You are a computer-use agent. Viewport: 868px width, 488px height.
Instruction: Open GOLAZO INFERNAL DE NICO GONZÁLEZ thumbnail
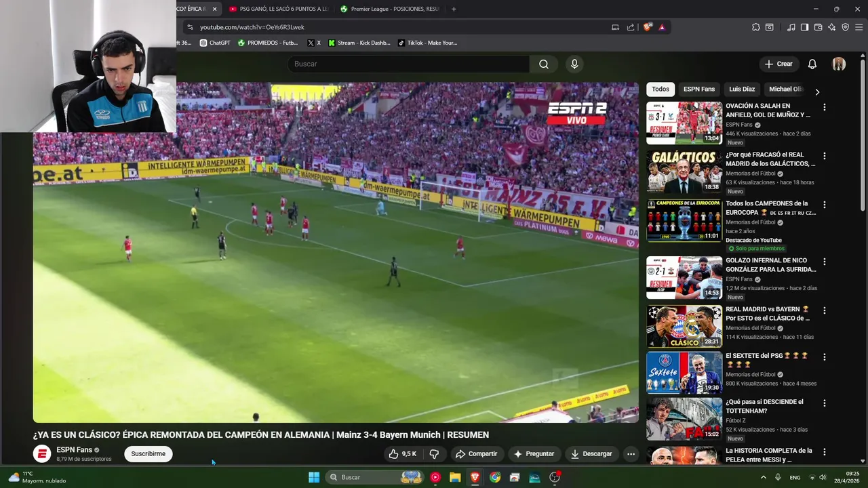click(684, 277)
